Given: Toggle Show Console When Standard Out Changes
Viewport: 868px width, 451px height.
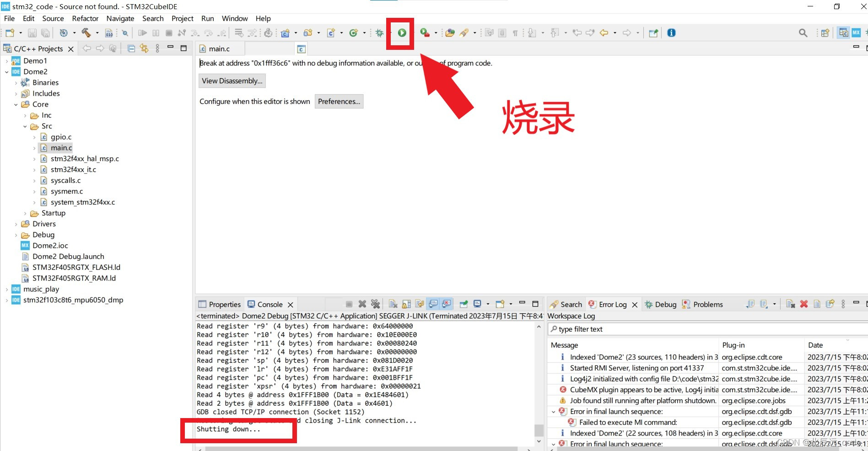Looking at the screenshot, I should (x=433, y=304).
